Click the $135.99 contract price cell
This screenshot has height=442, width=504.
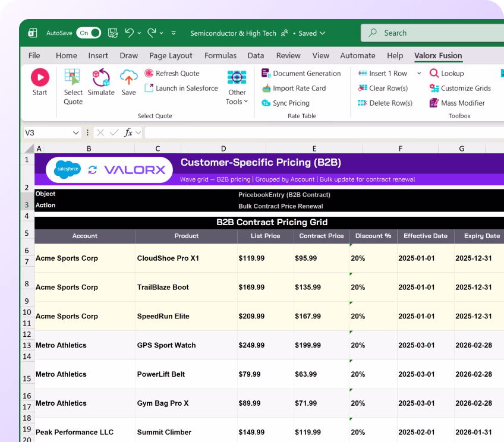pos(322,287)
